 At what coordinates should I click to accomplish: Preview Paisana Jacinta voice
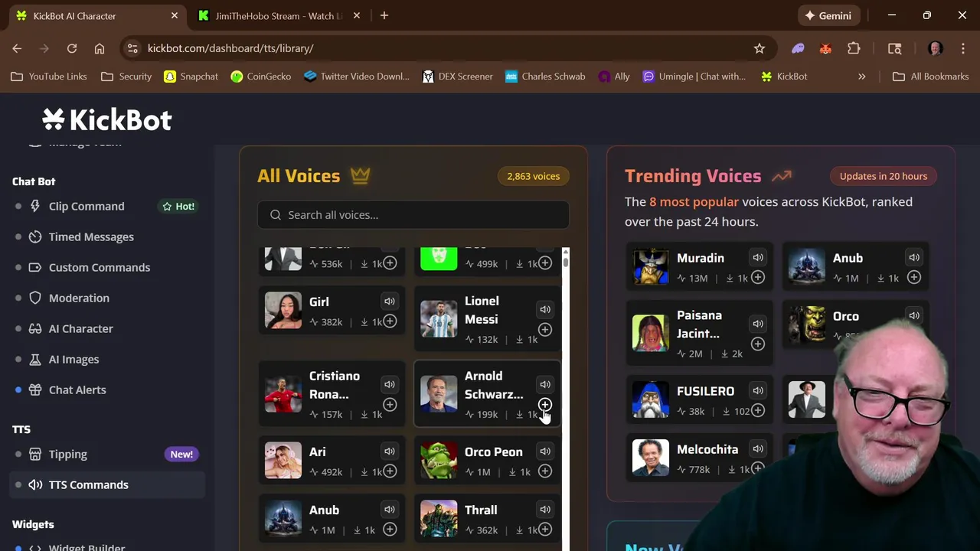(758, 324)
